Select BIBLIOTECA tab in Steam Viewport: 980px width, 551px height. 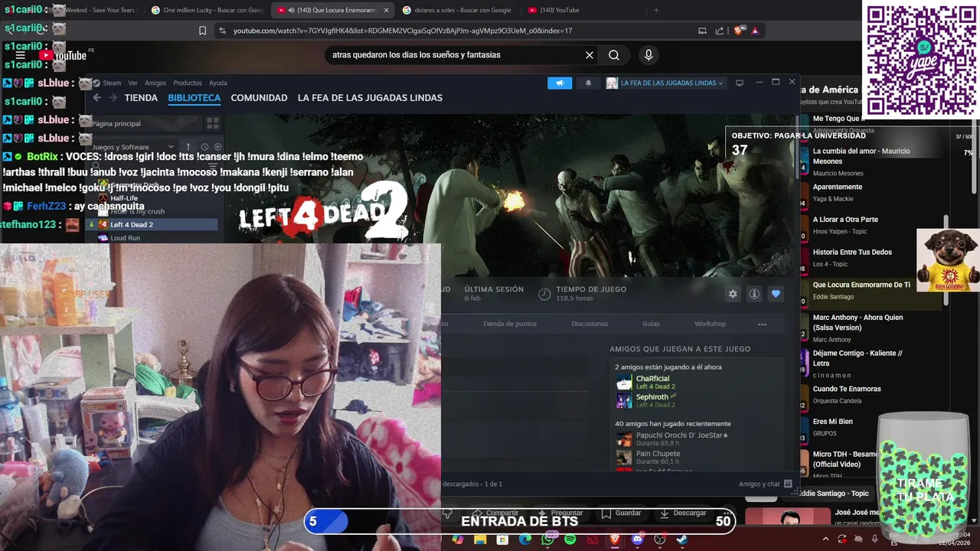pyautogui.click(x=194, y=98)
